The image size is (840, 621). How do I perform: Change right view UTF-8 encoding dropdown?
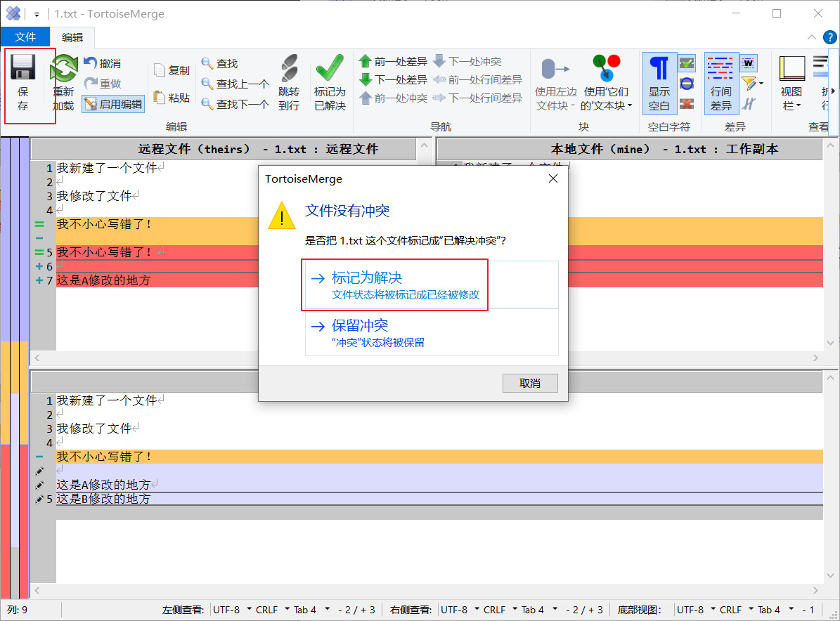click(x=460, y=610)
